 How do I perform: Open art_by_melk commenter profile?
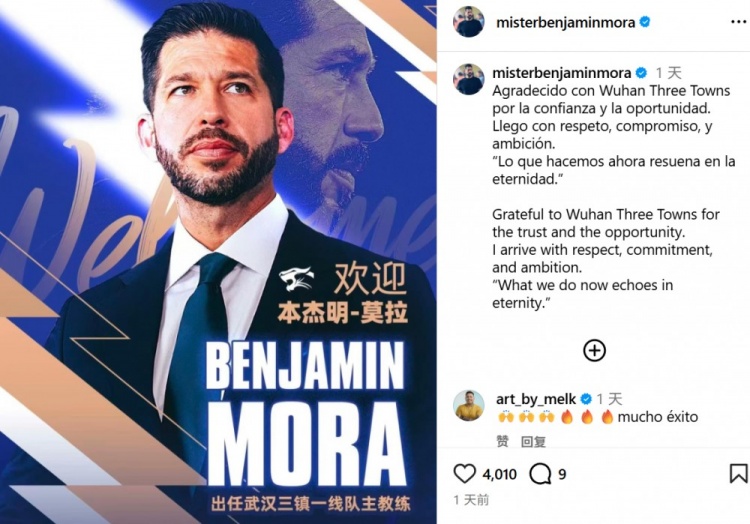point(536,399)
